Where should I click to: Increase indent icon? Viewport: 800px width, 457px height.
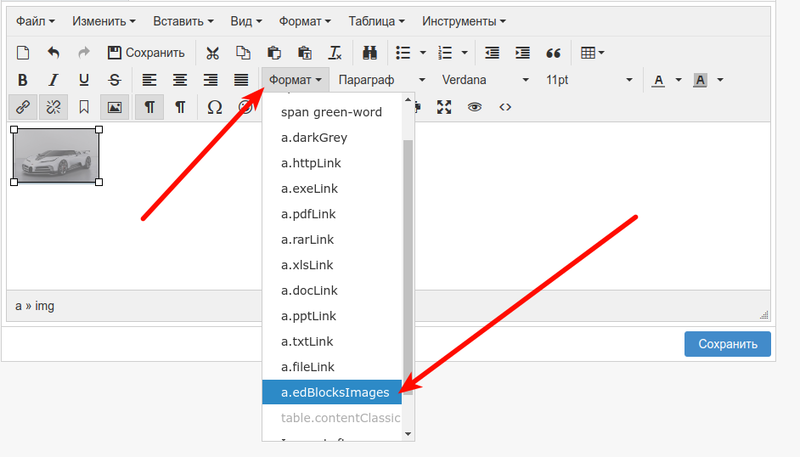tap(522, 53)
